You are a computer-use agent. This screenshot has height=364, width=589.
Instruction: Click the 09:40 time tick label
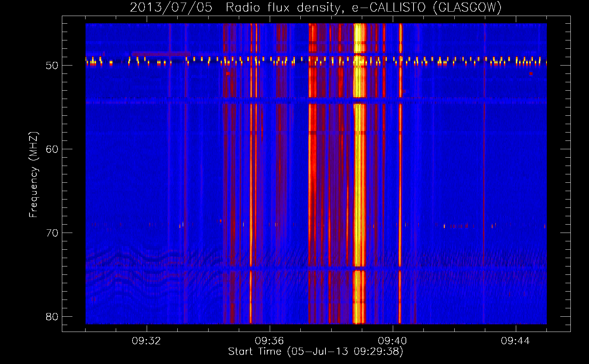pyautogui.click(x=392, y=341)
